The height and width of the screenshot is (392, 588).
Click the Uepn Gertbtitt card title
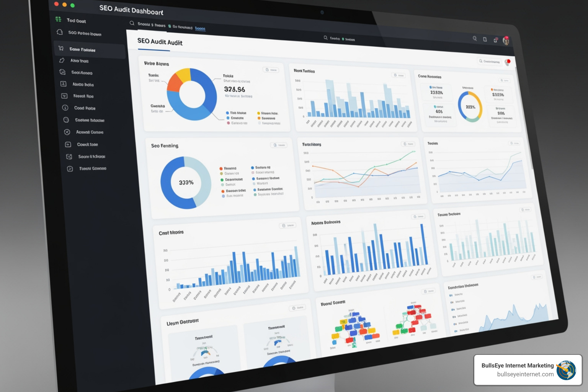pos(183,322)
